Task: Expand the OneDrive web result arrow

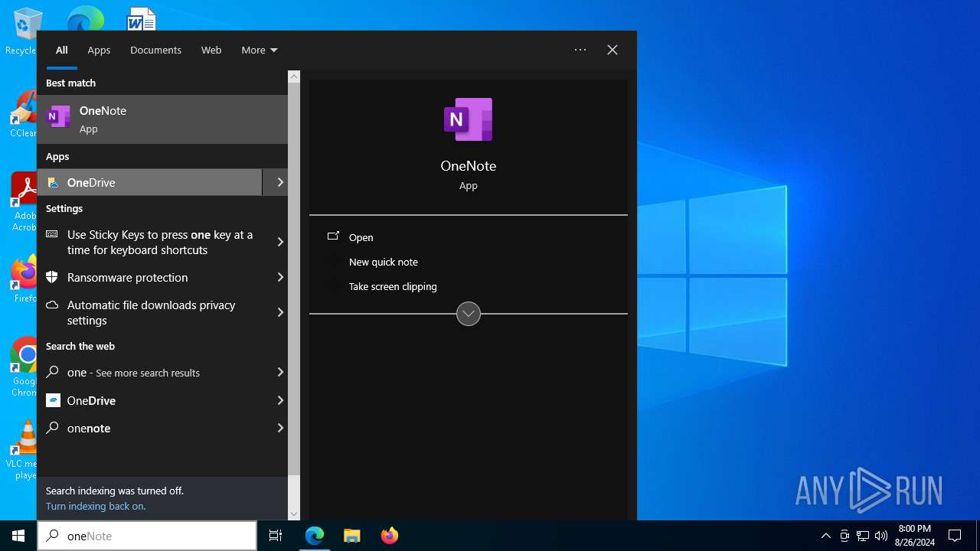Action: (x=280, y=400)
